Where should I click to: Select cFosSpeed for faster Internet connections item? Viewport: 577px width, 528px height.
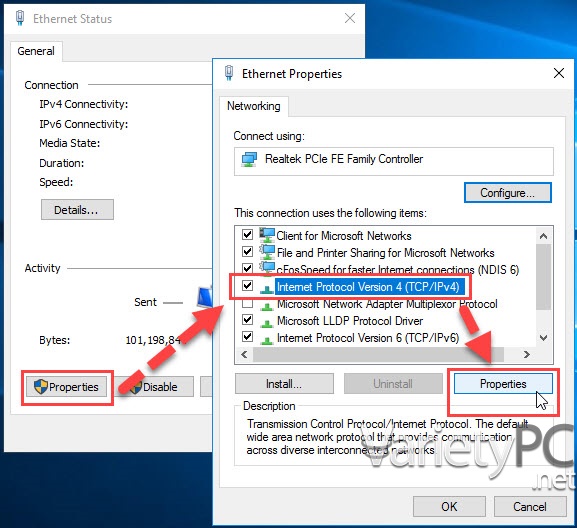(397, 270)
